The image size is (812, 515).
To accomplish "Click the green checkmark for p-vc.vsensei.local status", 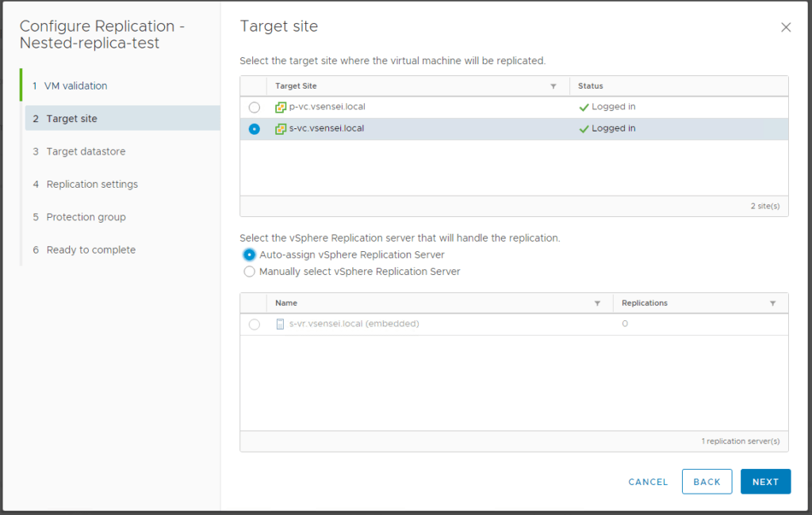I will click(584, 107).
